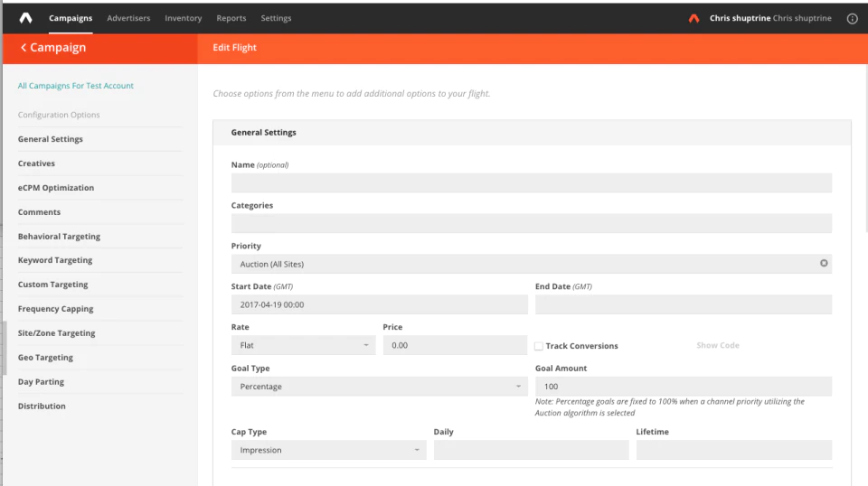Click the orange logo beside Chris shuptrine
Screen dimensions: 868x486
coord(693,18)
